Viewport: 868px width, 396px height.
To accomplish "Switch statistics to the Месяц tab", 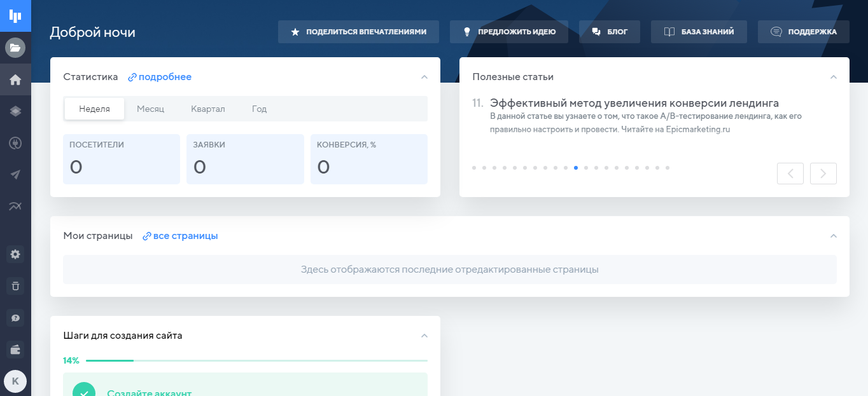I will pos(151,109).
